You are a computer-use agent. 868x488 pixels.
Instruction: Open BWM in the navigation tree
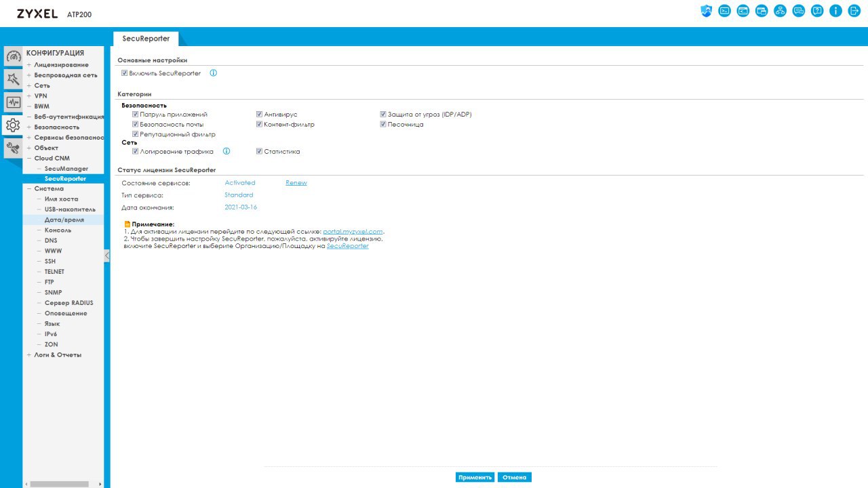(x=42, y=106)
